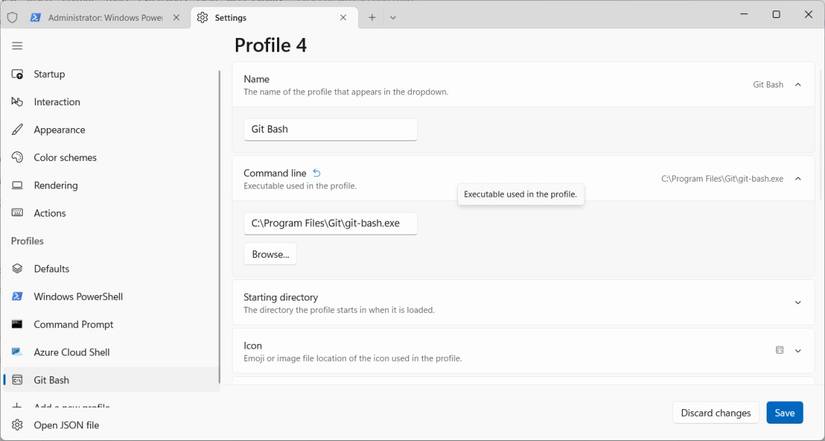
Task: Expand the Icon setting section
Action: click(x=798, y=351)
